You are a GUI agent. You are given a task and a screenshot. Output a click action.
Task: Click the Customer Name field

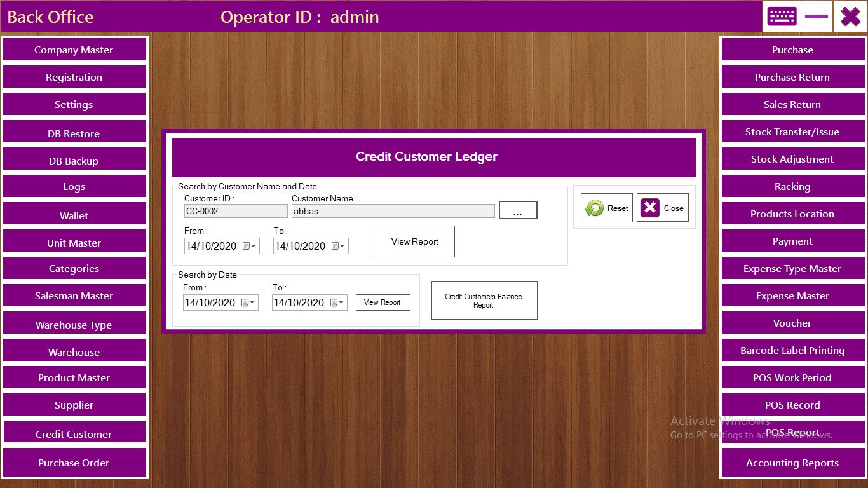[x=393, y=211]
